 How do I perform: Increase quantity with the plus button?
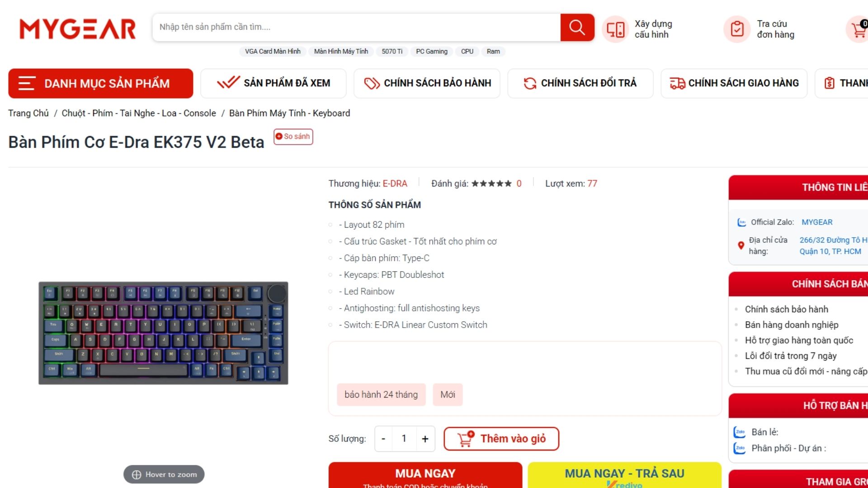pyautogui.click(x=425, y=439)
